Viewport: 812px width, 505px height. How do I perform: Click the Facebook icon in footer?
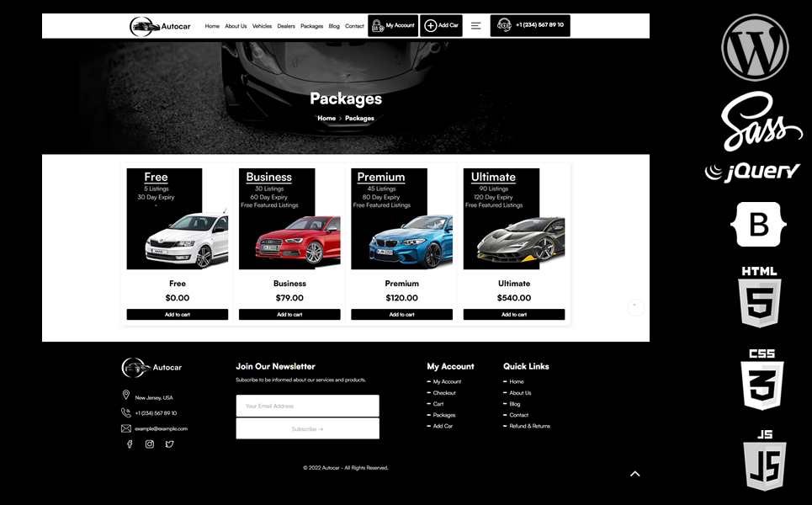pos(130,444)
